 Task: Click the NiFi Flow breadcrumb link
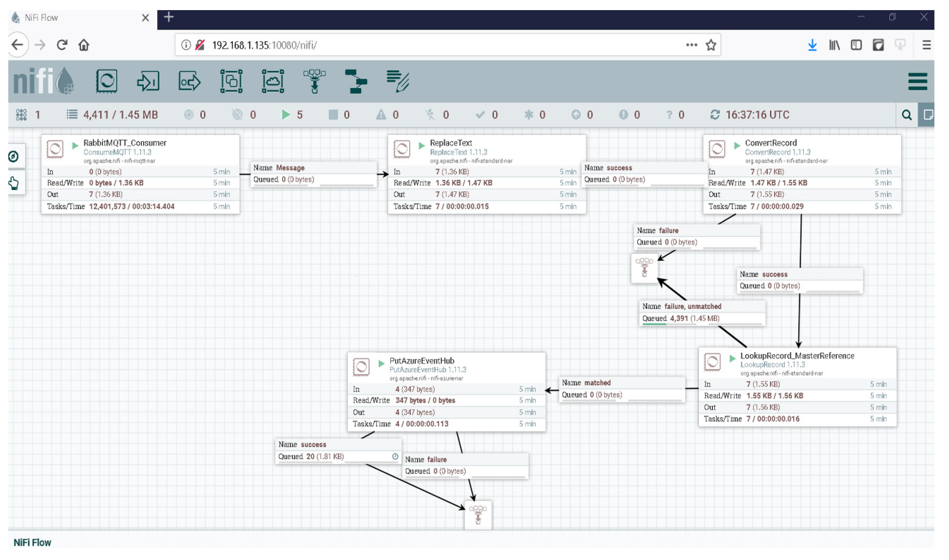point(32,543)
